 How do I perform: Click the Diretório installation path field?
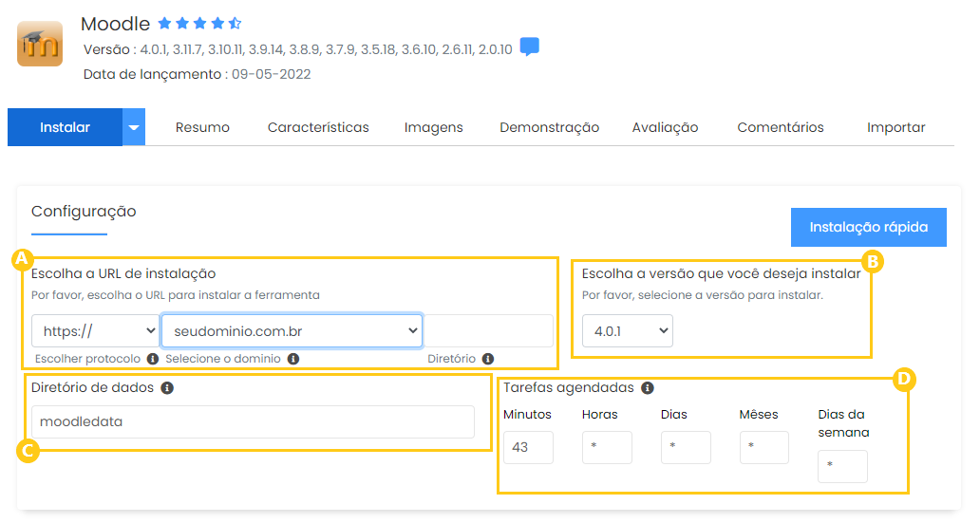488,331
